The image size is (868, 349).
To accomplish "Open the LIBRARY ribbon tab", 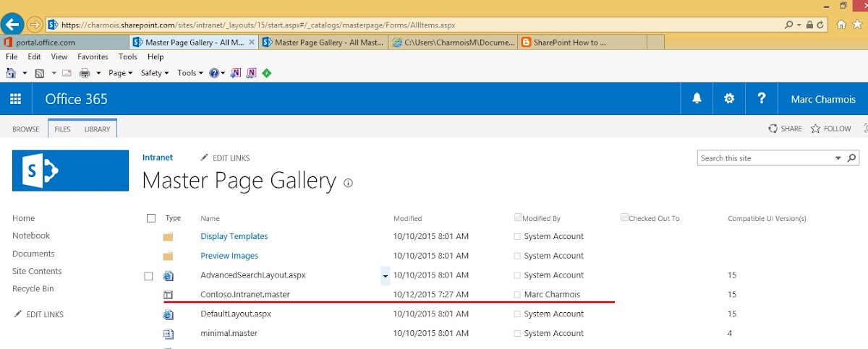I will (x=97, y=129).
